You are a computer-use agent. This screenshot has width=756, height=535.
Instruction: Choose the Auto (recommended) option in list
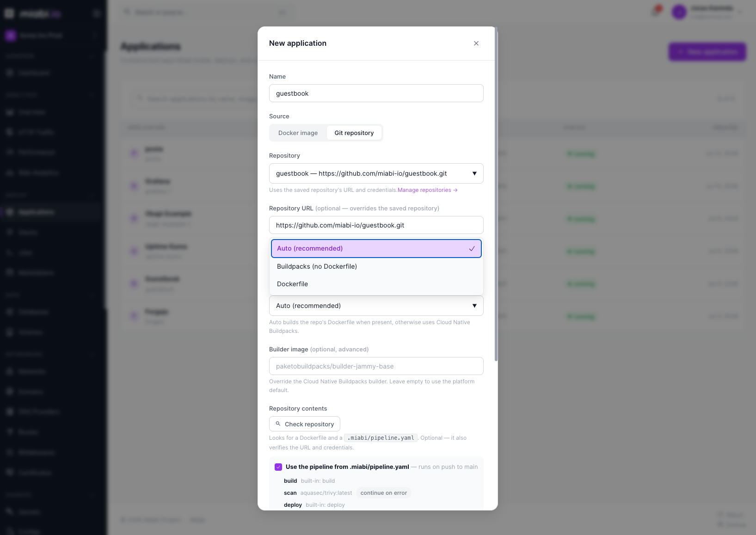pos(376,248)
